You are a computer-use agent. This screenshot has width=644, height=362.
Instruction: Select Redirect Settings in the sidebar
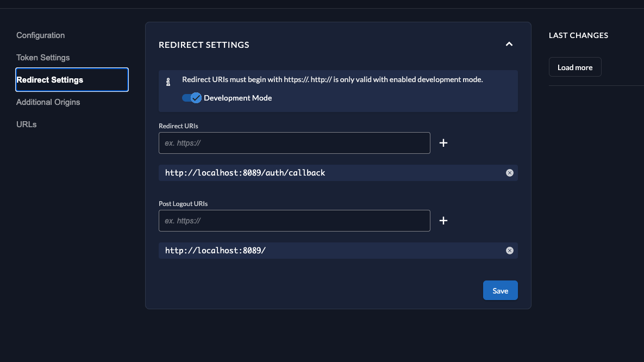[72, 80]
